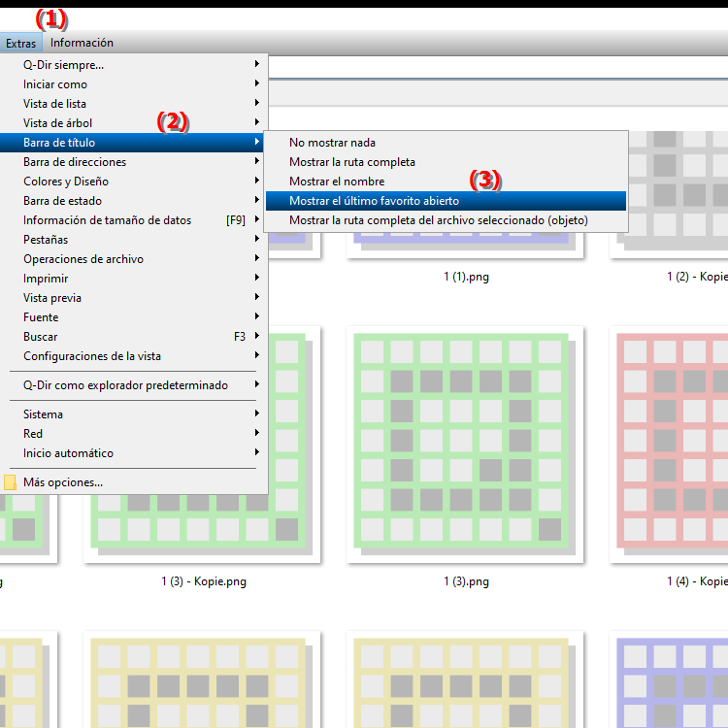Open Configuraciones de la vista submenu
This screenshot has width=728, height=728.
pyautogui.click(x=133, y=356)
